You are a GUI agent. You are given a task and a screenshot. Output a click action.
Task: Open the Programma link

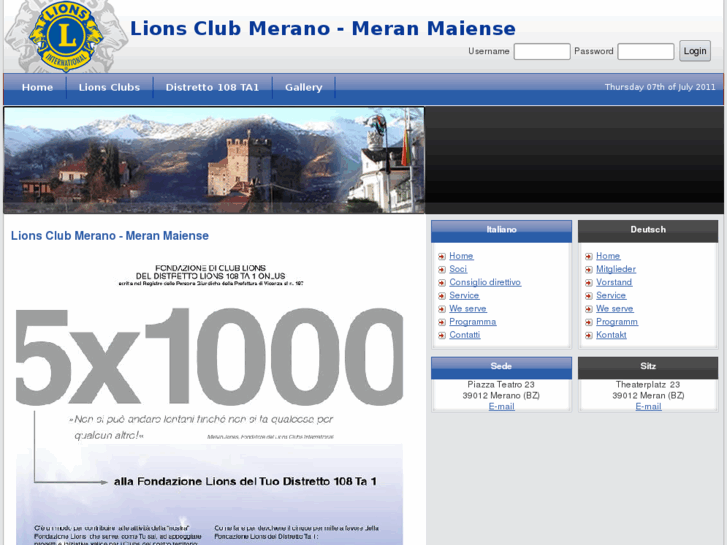pos(472,321)
